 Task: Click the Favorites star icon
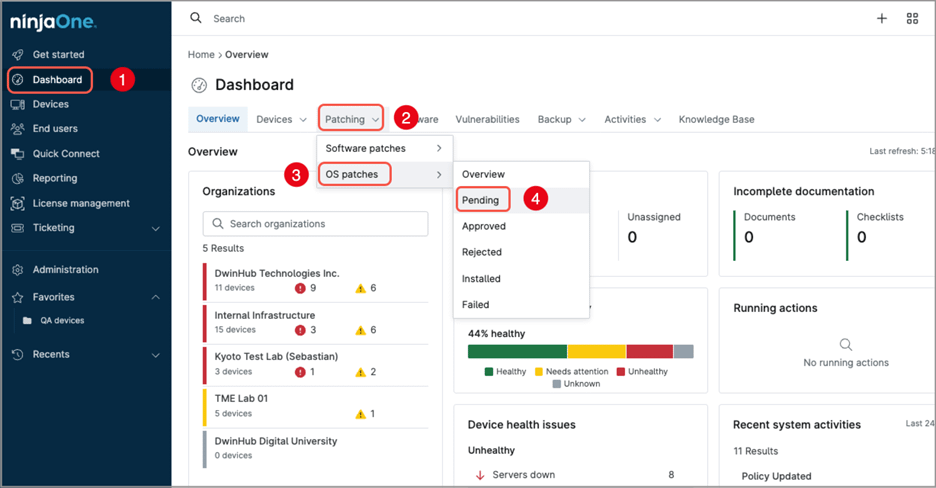point(18,297)
